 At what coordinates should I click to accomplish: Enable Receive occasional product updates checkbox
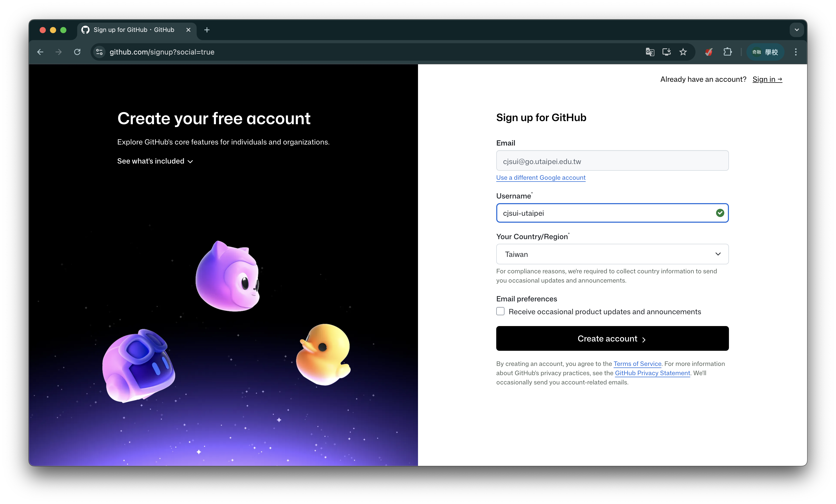[x=500, y=311]
